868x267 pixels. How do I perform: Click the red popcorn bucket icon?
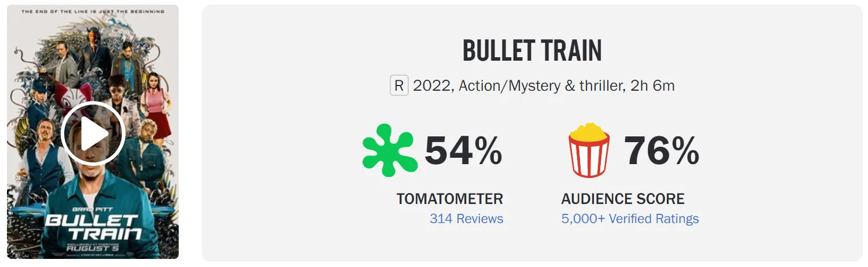(x=589, y=150)
